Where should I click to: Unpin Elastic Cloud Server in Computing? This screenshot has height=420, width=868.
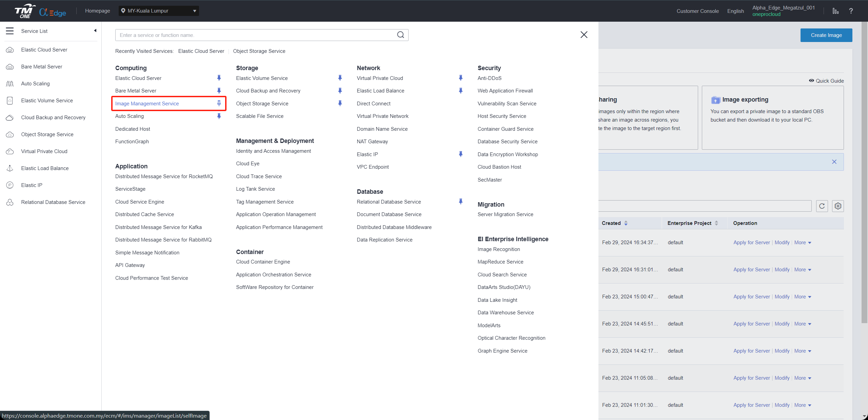click(x=219, y=78)
